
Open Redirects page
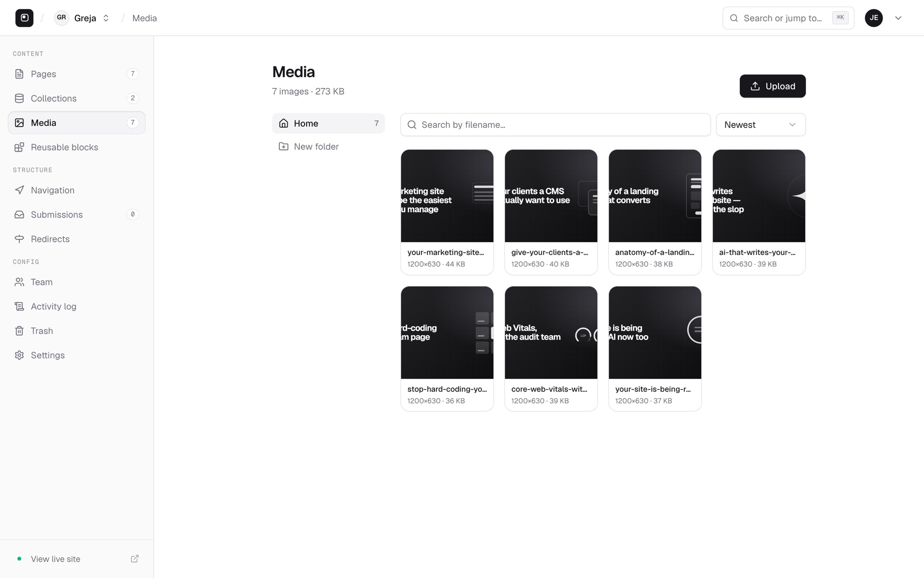click(77, 239)
